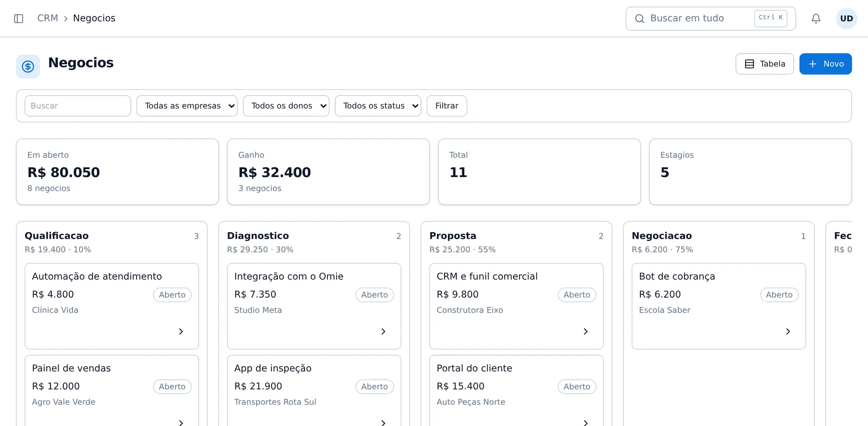The height and width of the screenshot is (426, 868).
Task: Open the notifications bell
Action: [816, 18]
